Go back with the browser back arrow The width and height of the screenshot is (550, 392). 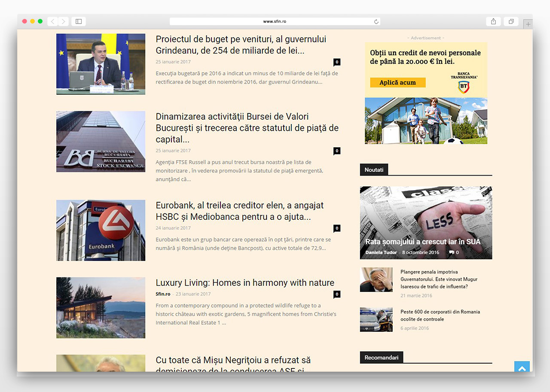[x=52, y=21]
